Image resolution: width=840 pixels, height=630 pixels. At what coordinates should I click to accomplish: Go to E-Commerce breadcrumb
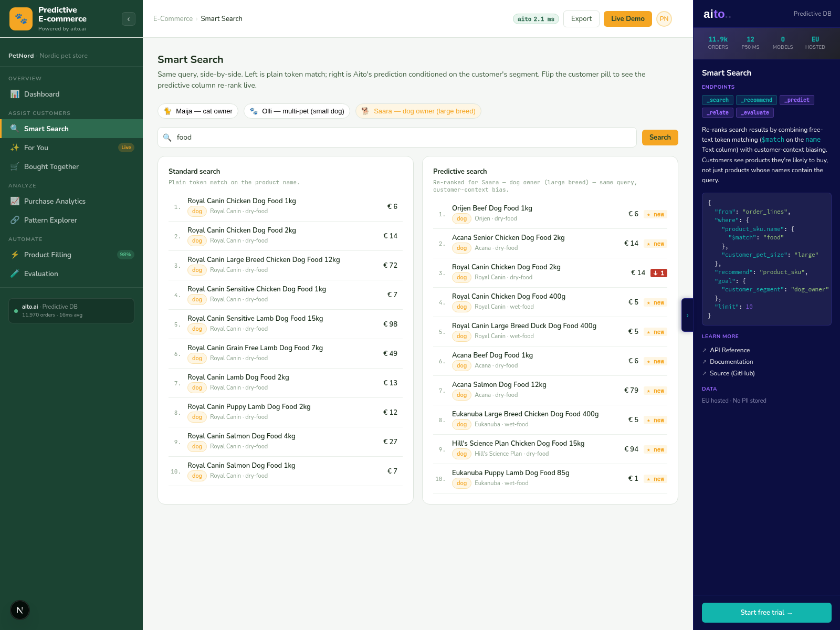click(173, 19)
